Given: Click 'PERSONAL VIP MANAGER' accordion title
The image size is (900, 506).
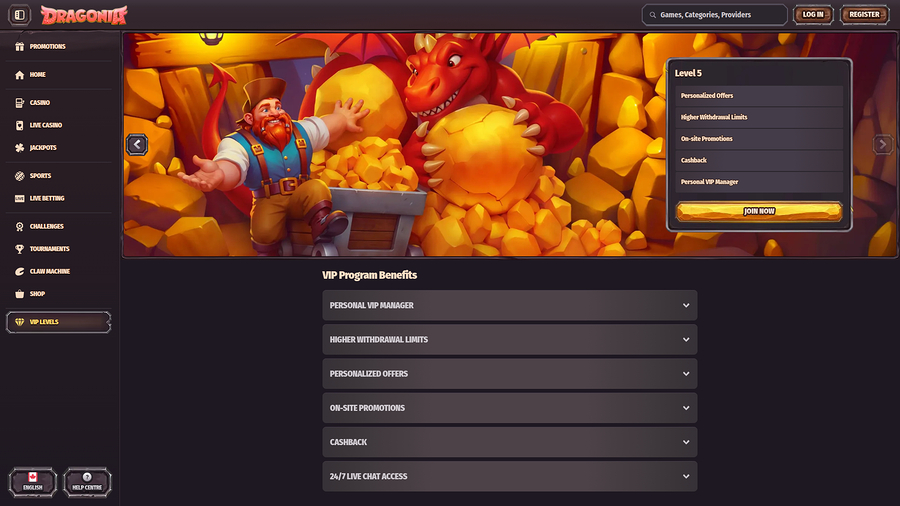Looking at the screenshot, I should point(371,305).
